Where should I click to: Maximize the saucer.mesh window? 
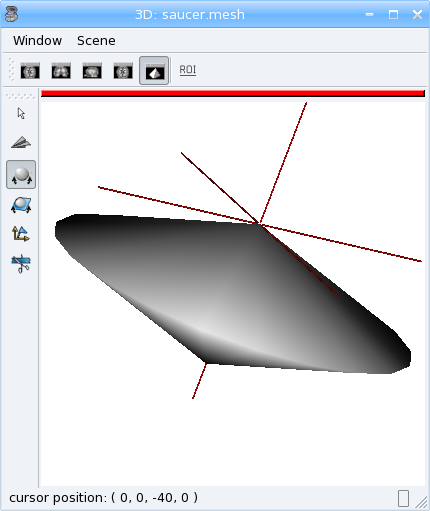pos(393,14)
